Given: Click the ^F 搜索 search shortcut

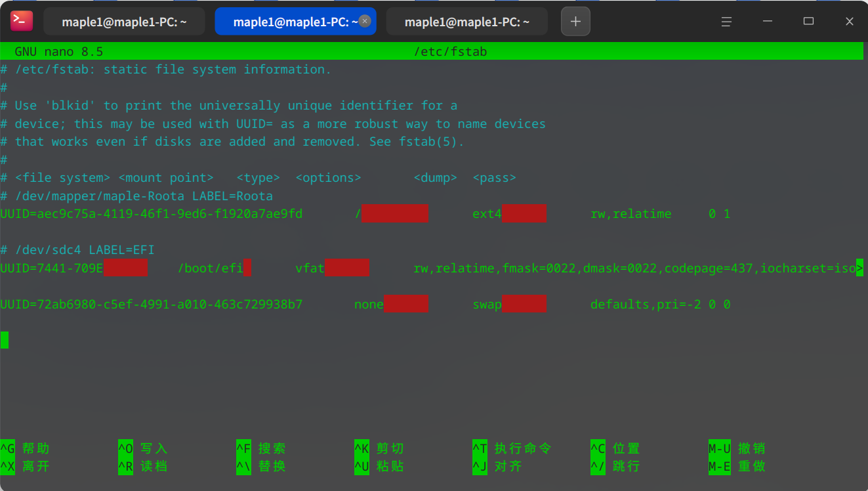Looking at the screenshot, I should (261, 448).
